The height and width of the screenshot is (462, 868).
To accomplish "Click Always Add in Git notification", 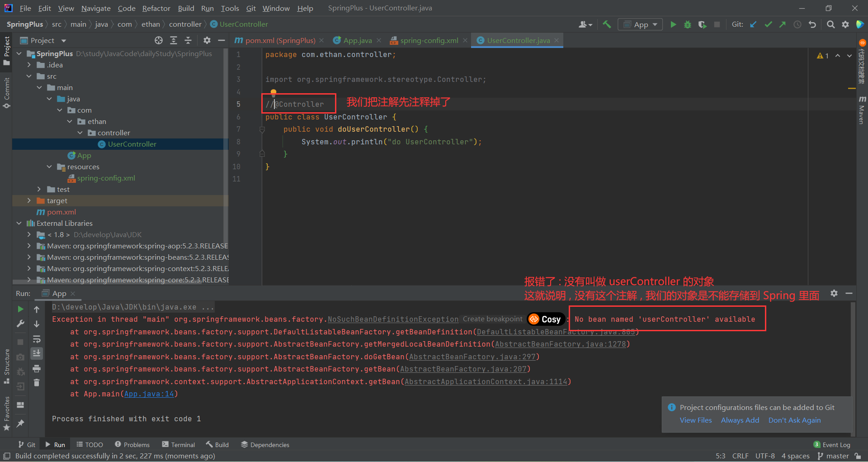I will [x=740, y=420].
